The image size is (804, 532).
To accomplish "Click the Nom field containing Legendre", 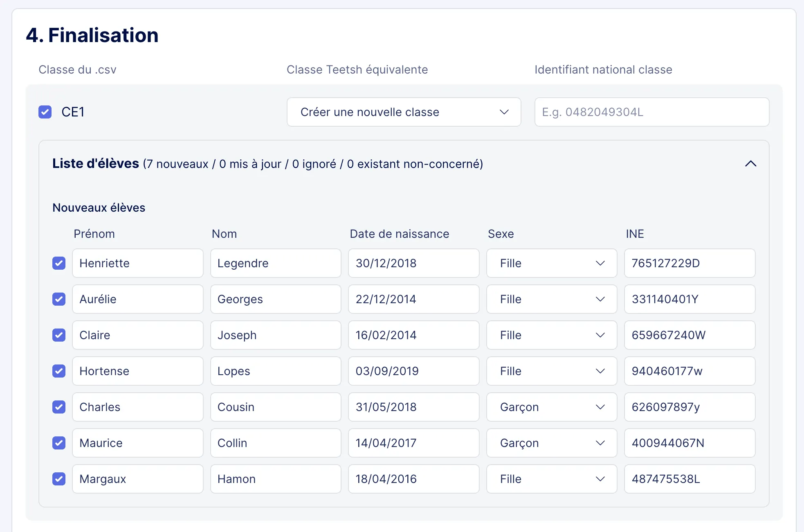I will pyautogui.click(x=276, y=263).
